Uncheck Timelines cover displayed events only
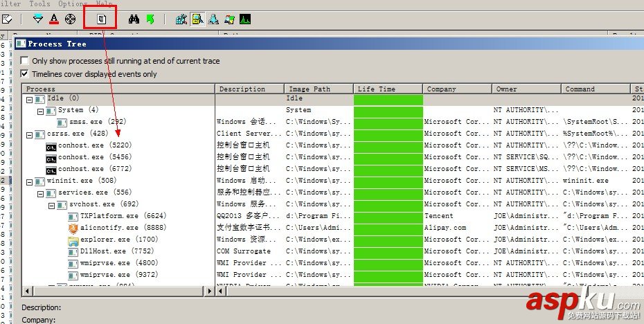This screenshot has height=324, width=644. tap(25, 74)
